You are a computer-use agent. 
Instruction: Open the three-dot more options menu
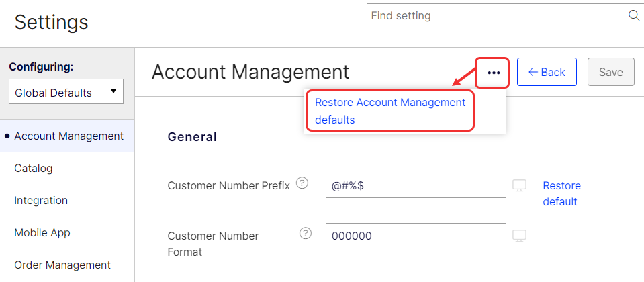tap(494, 73)
